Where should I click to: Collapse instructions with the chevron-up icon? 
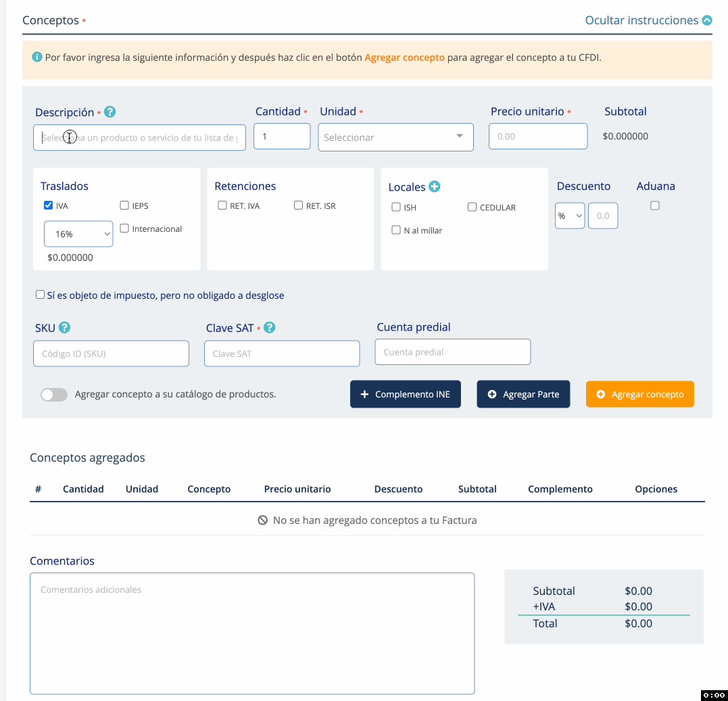[x=707, y=20]
